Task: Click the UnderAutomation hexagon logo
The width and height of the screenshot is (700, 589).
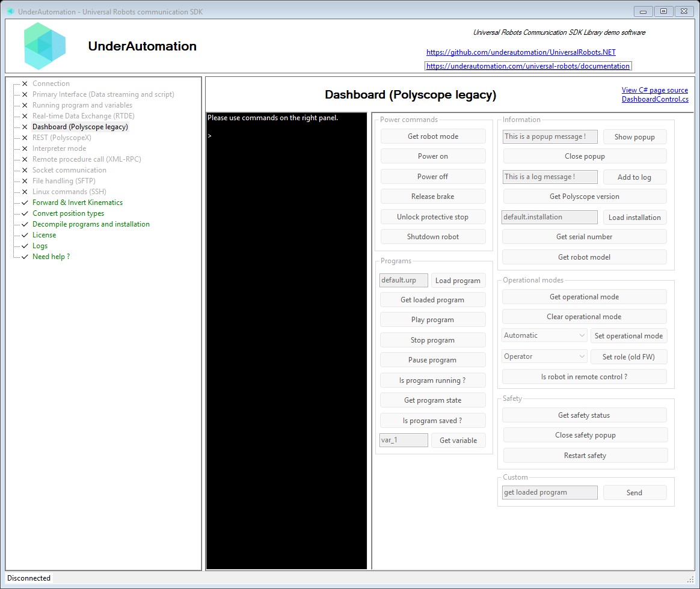Action: 45,46
